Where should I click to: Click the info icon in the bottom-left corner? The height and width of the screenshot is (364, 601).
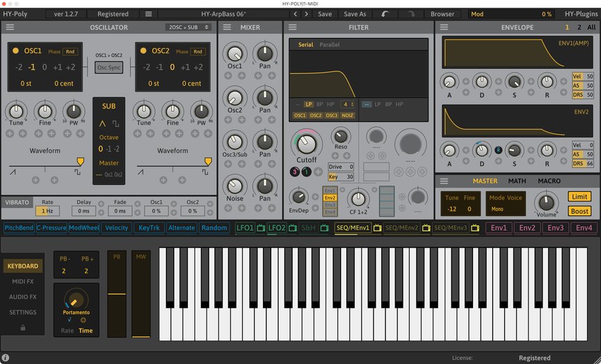click(6, 358)
